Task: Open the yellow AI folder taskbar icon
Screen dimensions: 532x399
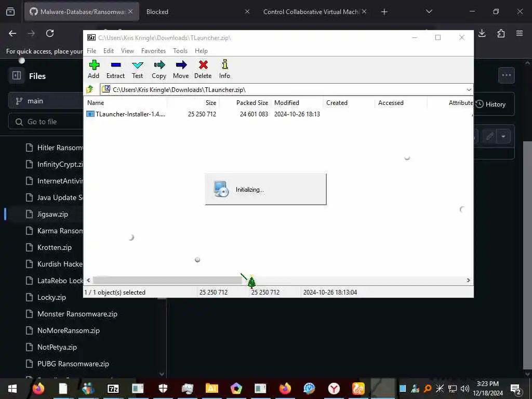Action: coord(212,389)
